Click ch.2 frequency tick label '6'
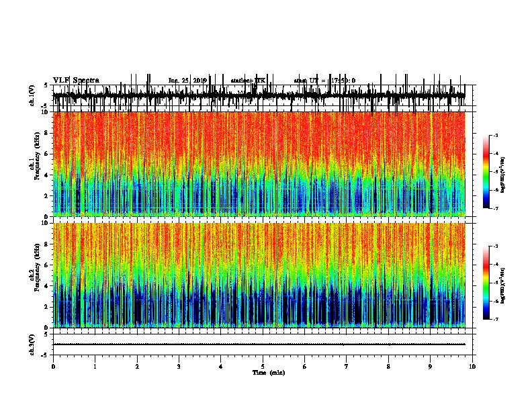The height and width of the screenshot is (411, 532). tap(46, 265)
